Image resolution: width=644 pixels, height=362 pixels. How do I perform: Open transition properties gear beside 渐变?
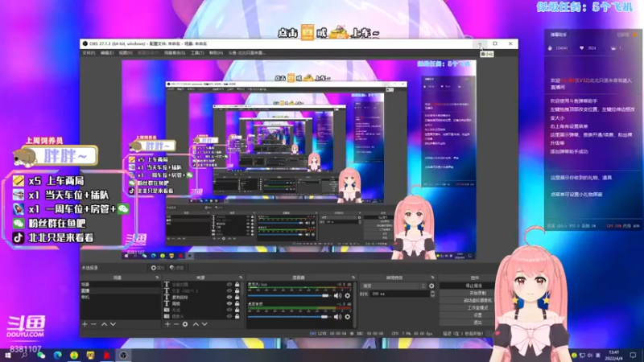431,286
